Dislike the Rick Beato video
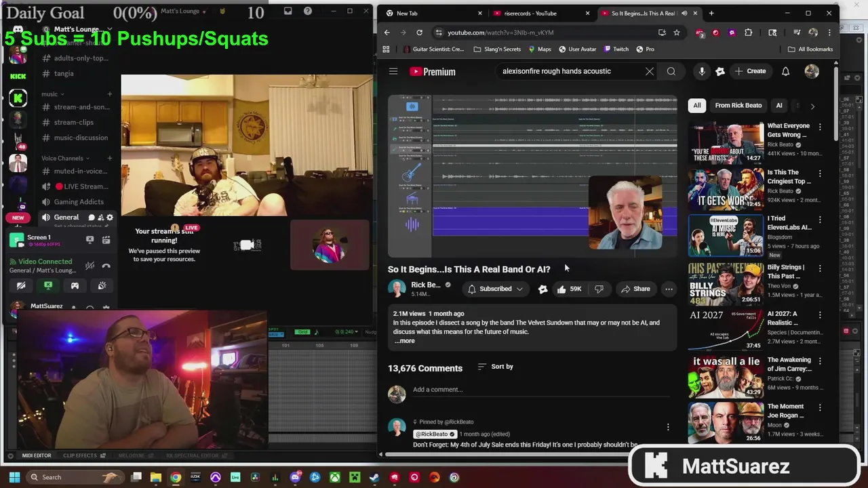The height and width of the screenshot is (488, 868). [x=599, y=289]
